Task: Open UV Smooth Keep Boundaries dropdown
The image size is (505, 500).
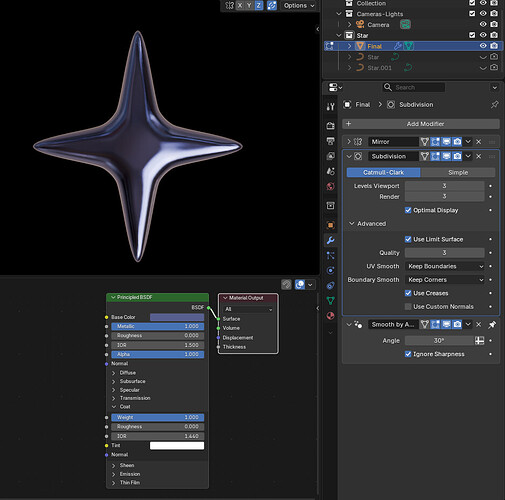Action: pyautogui.click(x=445, y=266)
